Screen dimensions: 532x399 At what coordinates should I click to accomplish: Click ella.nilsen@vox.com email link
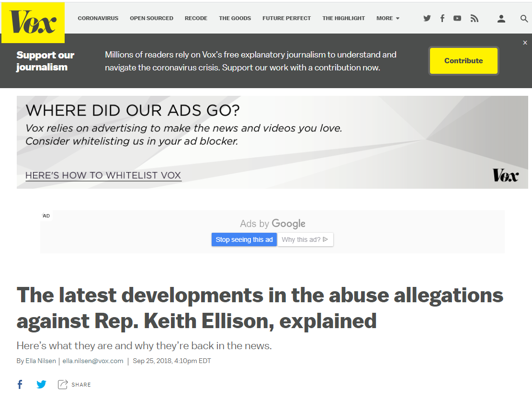[x=92, y=361]
